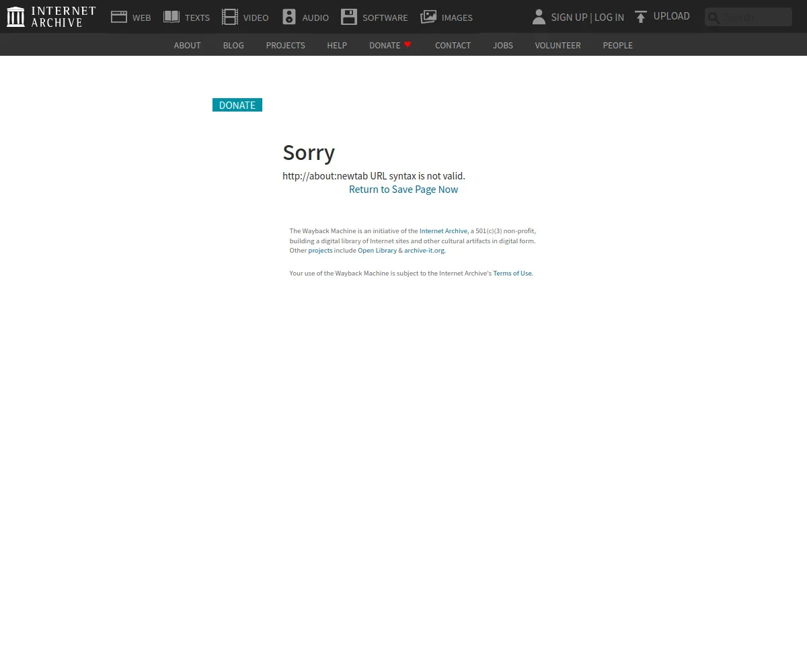Open the JOBS nav item
The width and height of the screenshot is (807, 672).
coord(503,45)
